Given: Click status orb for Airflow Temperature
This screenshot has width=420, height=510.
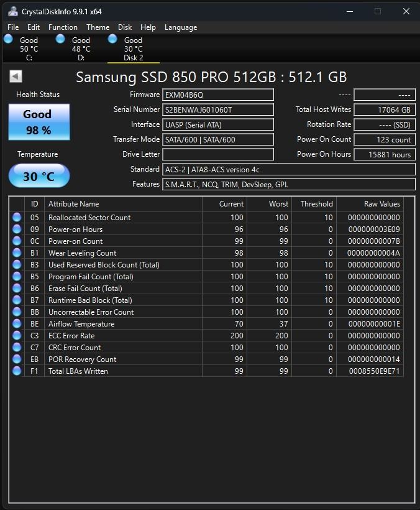Looking at the screenshot, I should 17,323.
